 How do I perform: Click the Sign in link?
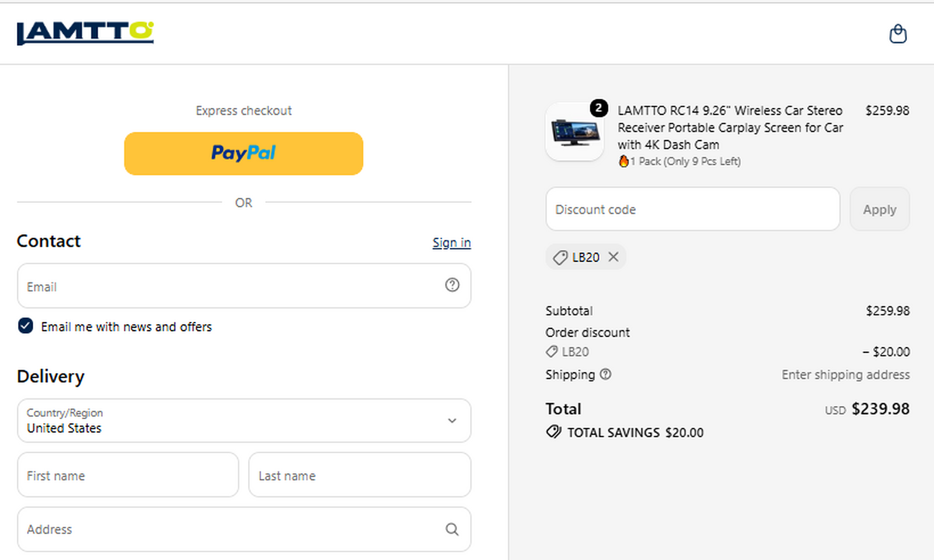pyautogui.click(x=451, y=243)
